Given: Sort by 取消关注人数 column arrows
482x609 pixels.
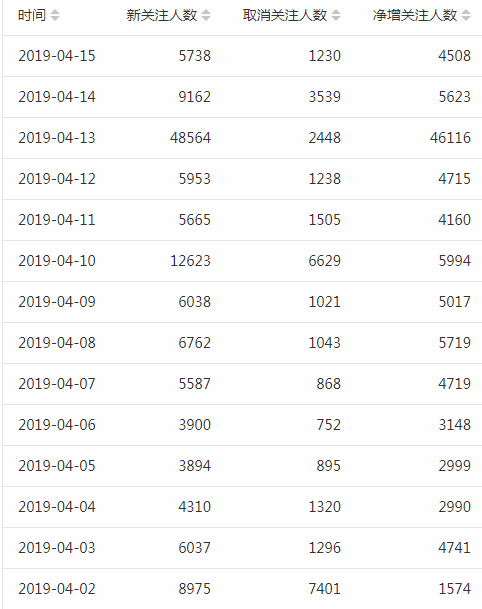Looking at the screenshot, I should pos(336,16).
